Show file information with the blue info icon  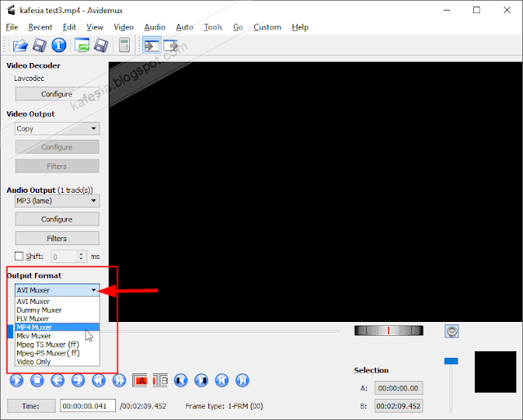tap(59, 45)
